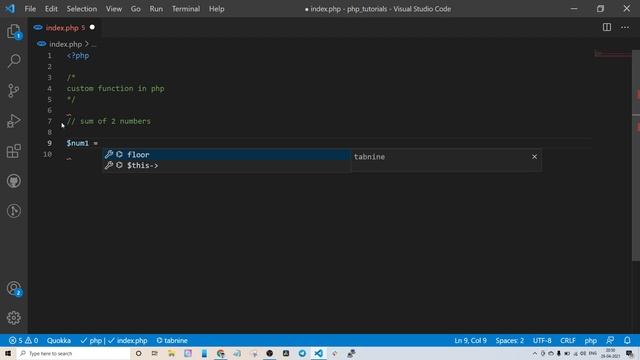Click the comment text sum of 2 numbers
The image size is (640, 360).
tap(115, 121)
